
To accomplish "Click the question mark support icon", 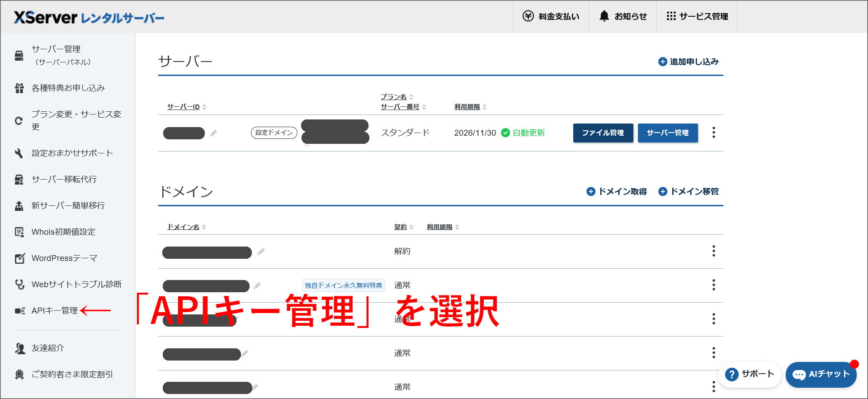I will (x=731, y=375).
